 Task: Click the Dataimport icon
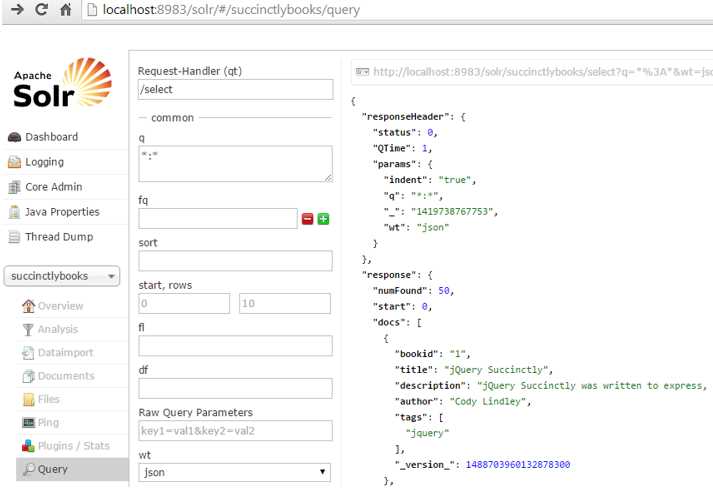tap(28, 353)
